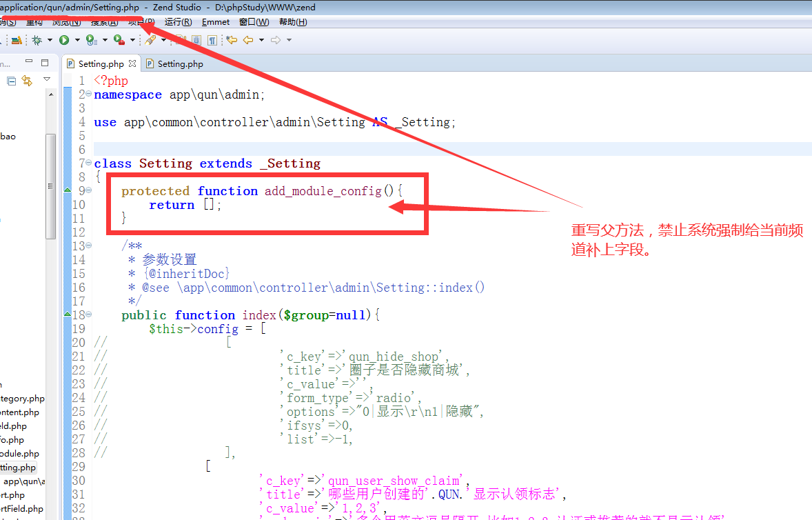Click the explorer panel vertical scrollbar thumb
The image size is (812, 520).
pyautogui.click(x=50, y=186)
